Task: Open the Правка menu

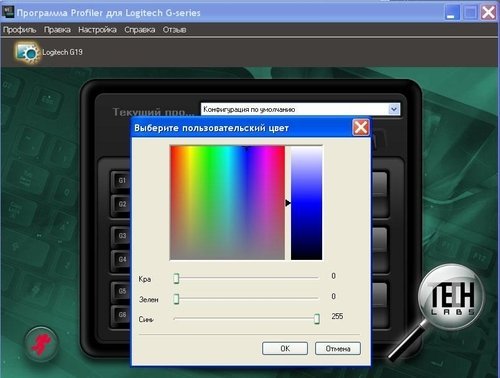Action: (x=57, y=30)
